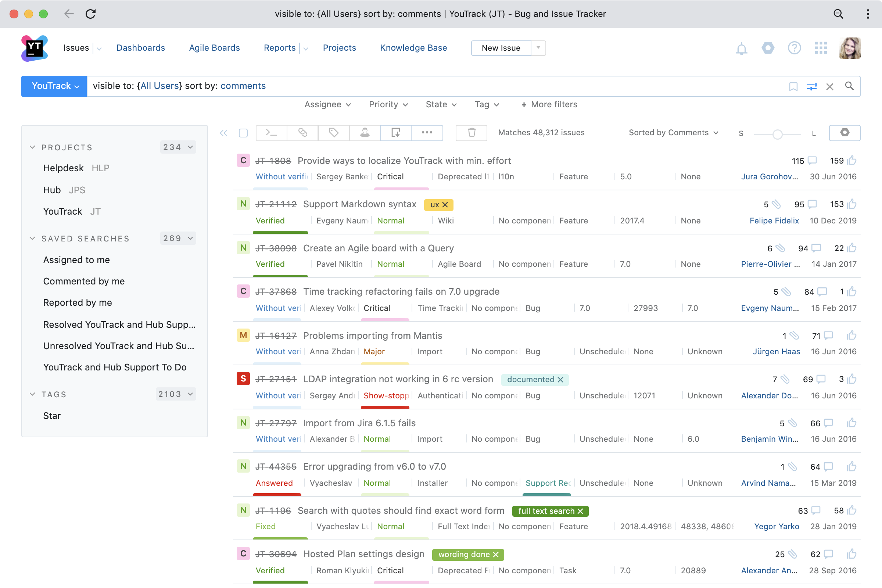Click the YouTrack YT logo
The height and width of the screenshot is (588, 882).
tap(35, 48)
